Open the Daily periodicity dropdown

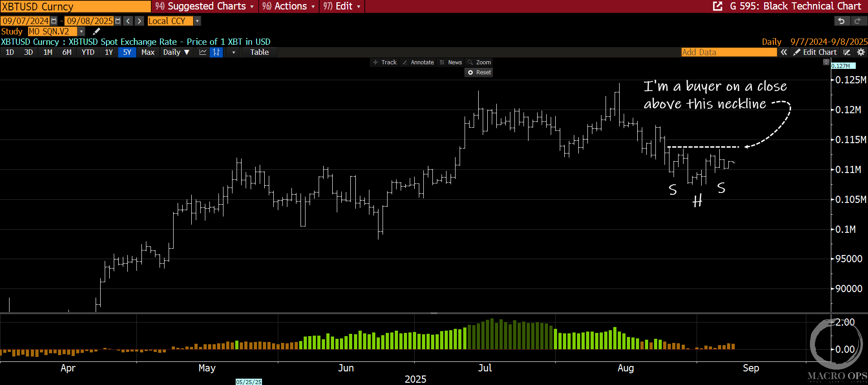point(176,52)
